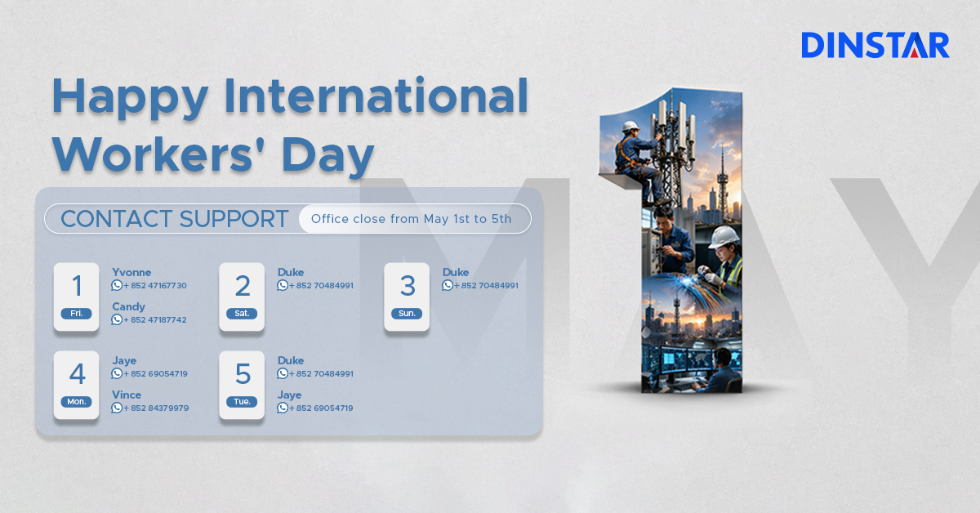Image resolution: width=980 pixels, height=513 pixels.
Task: Click the Fri. day label
Action: click(x=77, y=314)
